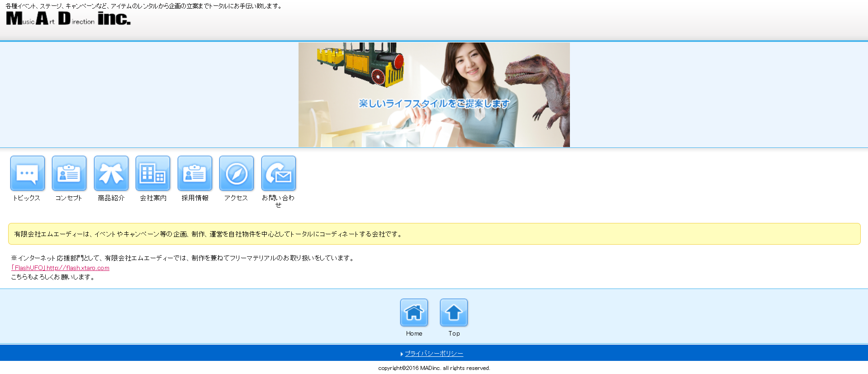Open the アクセス compass icon

[237, 173]
